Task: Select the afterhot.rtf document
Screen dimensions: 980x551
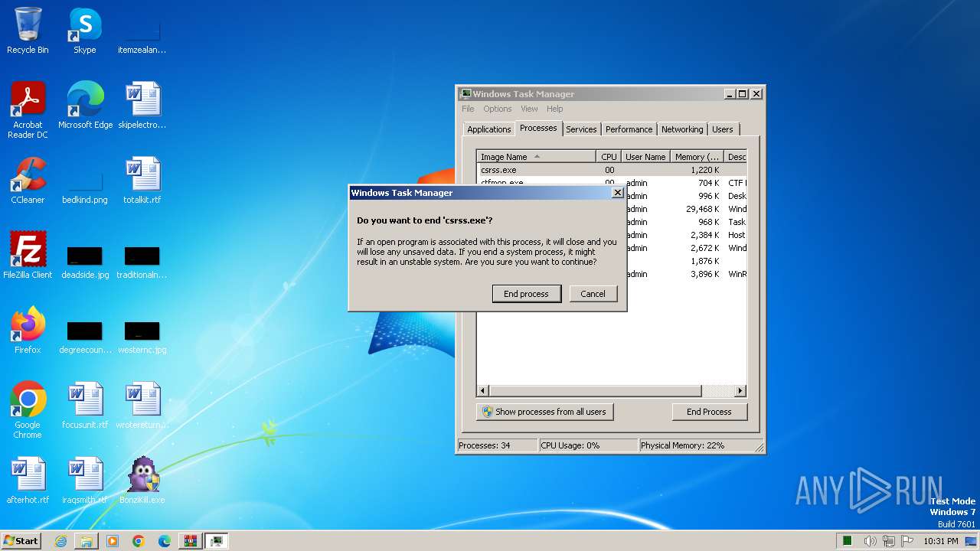Action: click(28, 481)
